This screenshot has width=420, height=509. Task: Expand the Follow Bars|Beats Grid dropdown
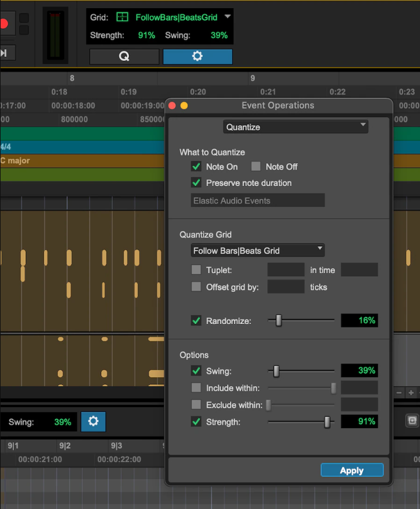(258, 250)
